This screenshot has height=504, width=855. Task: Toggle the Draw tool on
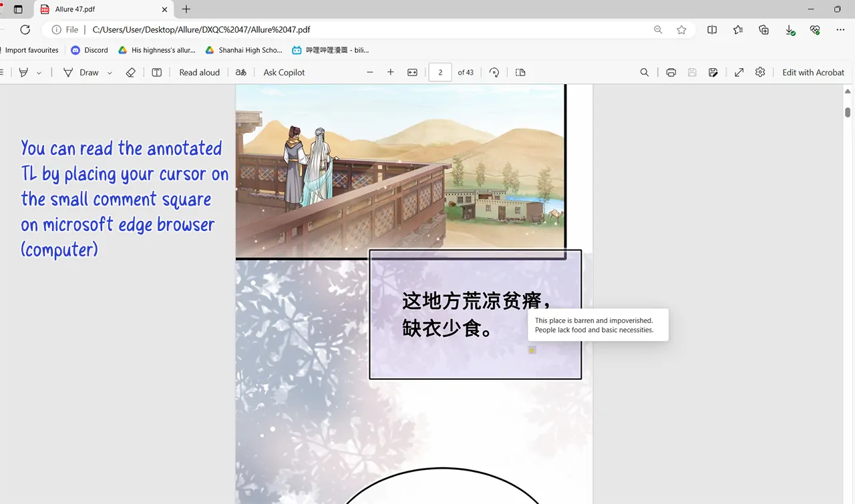81,72
